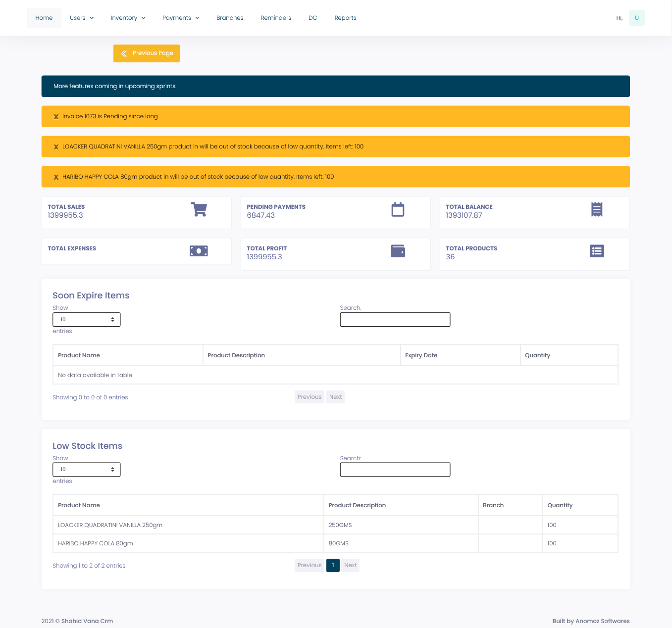This screenshot has height=628, width=672.
Task: Click the Built by Anomoz Softwares link
Action: (x=591, y=621)
